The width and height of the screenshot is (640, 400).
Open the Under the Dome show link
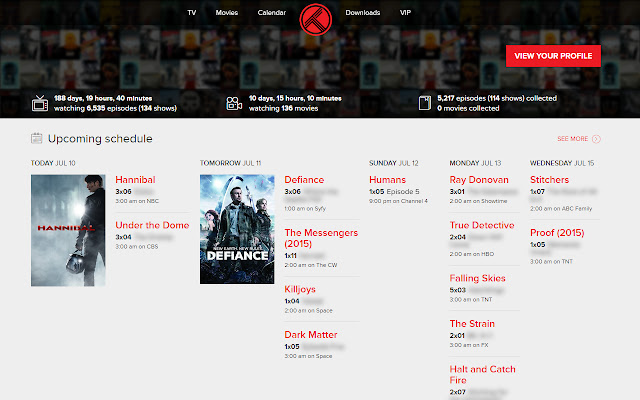coord(152,225)
